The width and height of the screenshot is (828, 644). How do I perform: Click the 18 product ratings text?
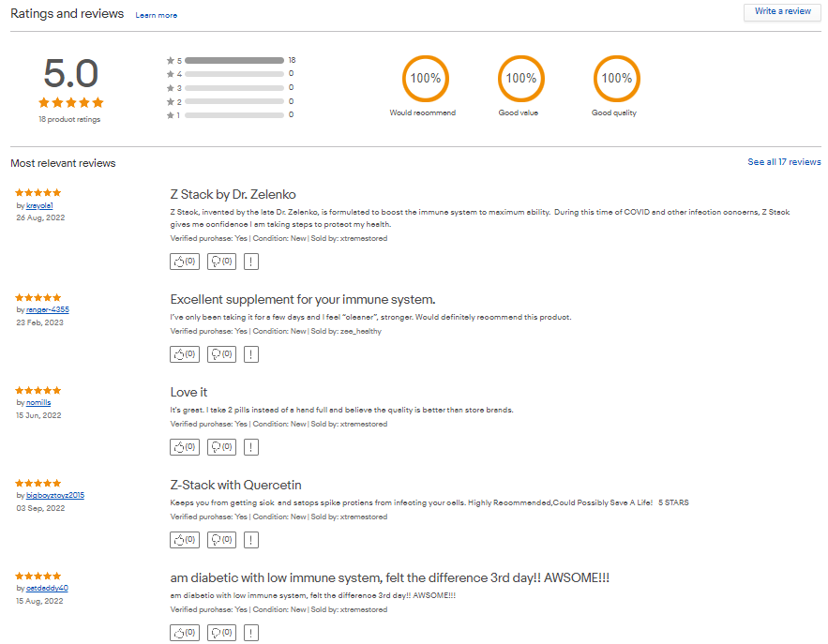pos(69,119)
